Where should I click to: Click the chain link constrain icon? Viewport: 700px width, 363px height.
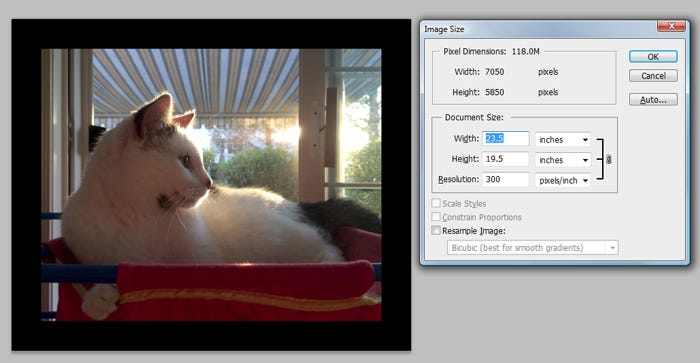coord(608,159)
